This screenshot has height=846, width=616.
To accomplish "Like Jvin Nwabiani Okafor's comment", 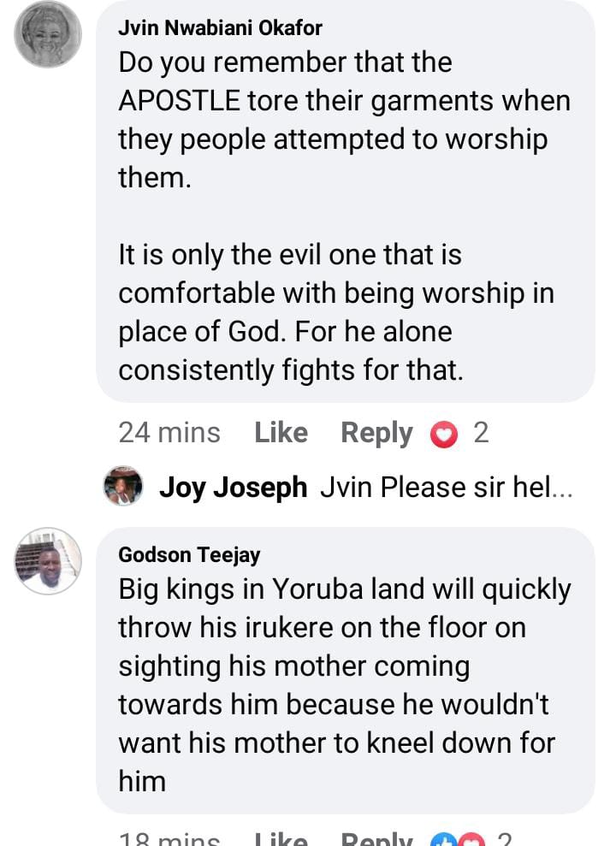I will (x=281, y=433).
